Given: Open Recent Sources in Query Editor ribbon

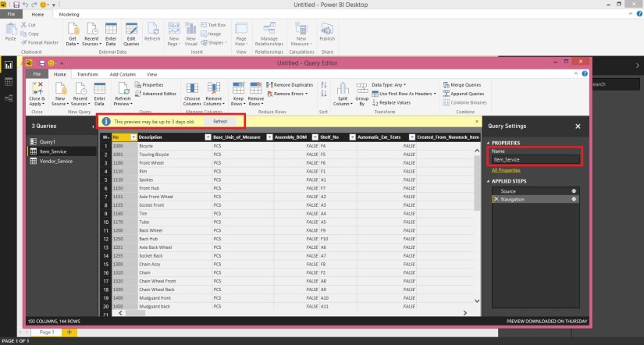Looking at the screenshot, I should tap(80, 94).
